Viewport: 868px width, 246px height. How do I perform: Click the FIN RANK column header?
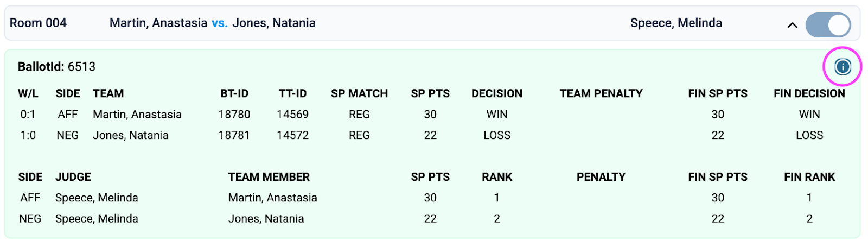(x=809, y=177)
